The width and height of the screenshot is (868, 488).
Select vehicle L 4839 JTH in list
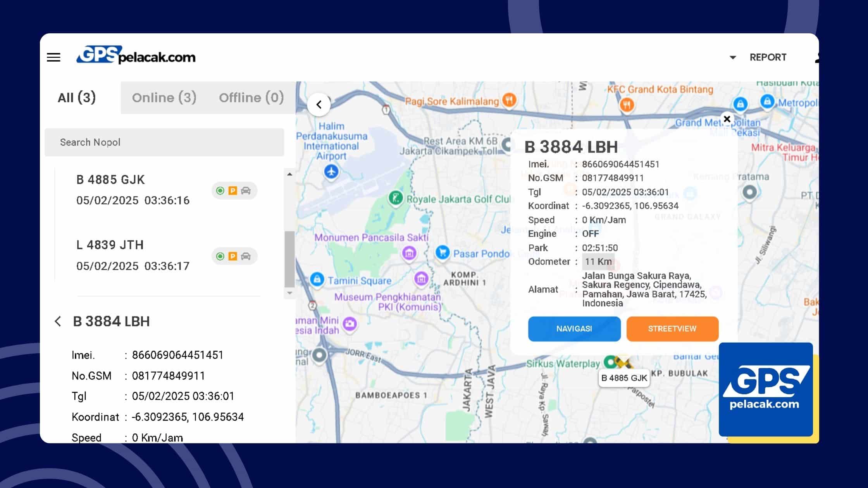click(x=133, y=255)
